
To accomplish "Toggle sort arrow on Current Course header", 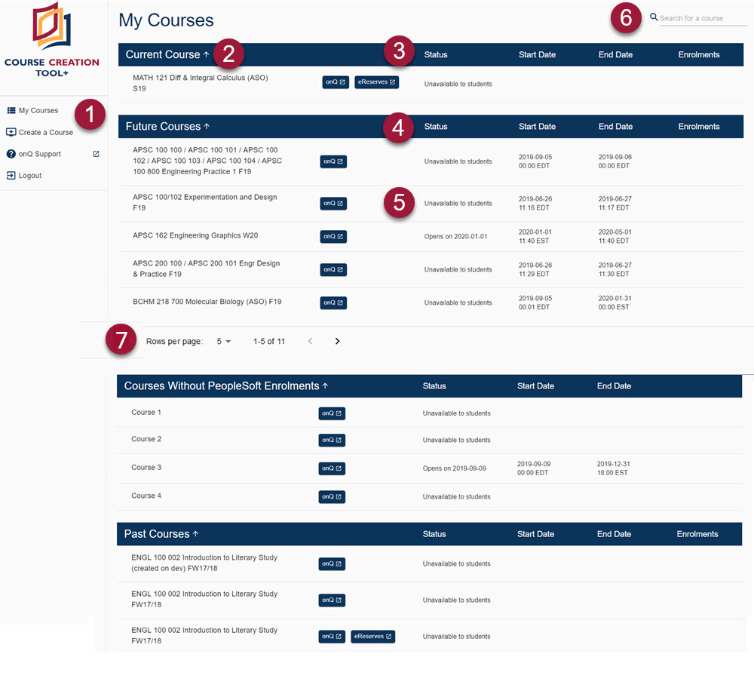I will click(207, 54).
